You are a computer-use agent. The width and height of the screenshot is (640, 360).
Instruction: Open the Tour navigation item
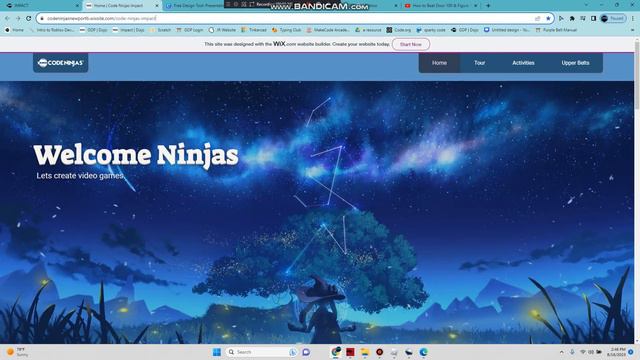479,63
